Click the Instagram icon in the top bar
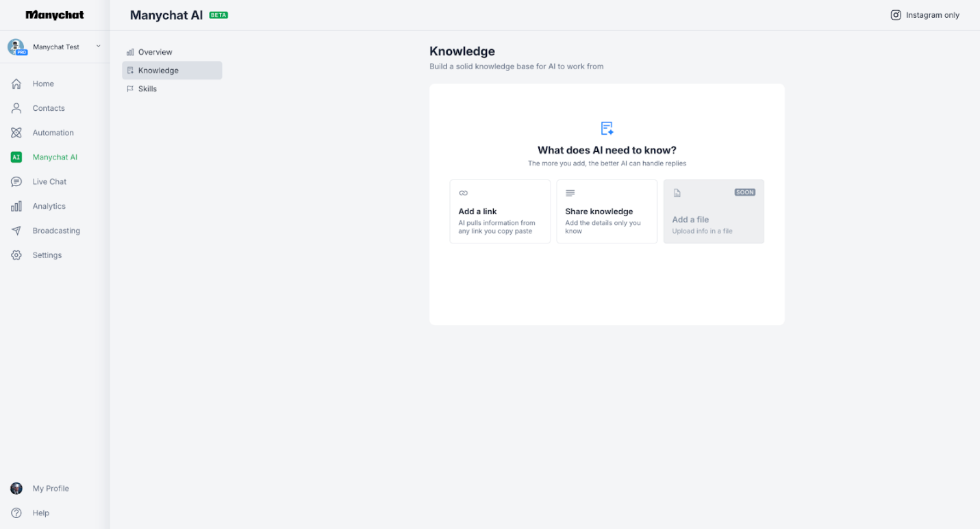 tap(896, 14)
